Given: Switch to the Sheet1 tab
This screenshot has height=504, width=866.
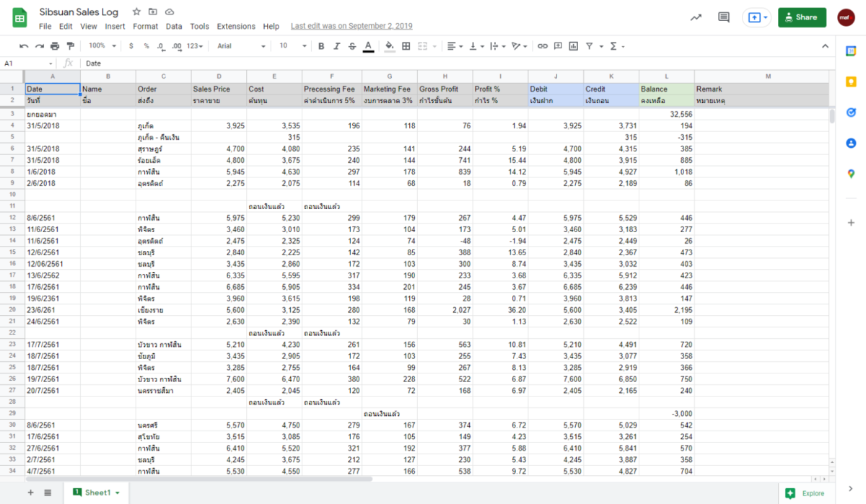Looking at the screenshot, I should click(96, 492).
